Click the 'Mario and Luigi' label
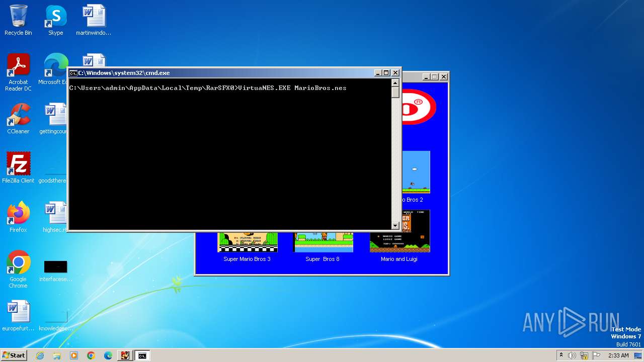 (x=399, y=259)
